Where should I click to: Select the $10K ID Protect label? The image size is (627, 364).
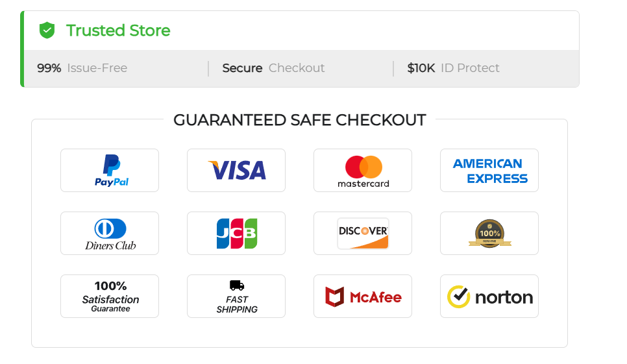[453, 68]
